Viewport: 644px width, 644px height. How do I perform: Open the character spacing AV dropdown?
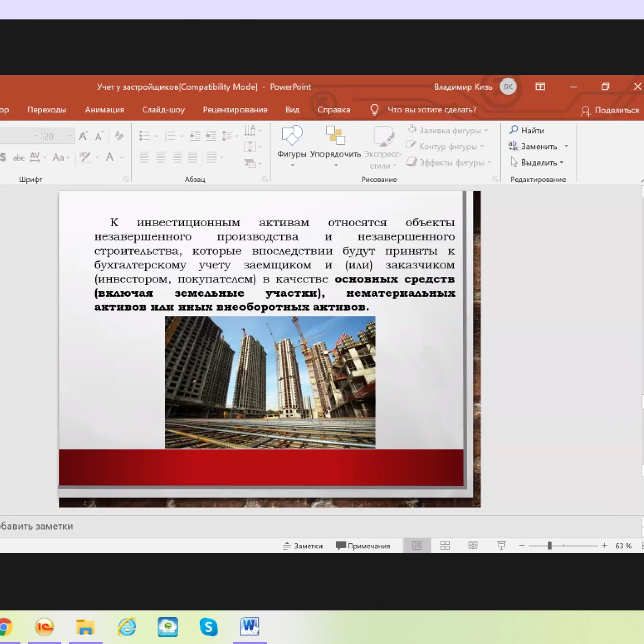pyautogui.click(x=37, y=157)
